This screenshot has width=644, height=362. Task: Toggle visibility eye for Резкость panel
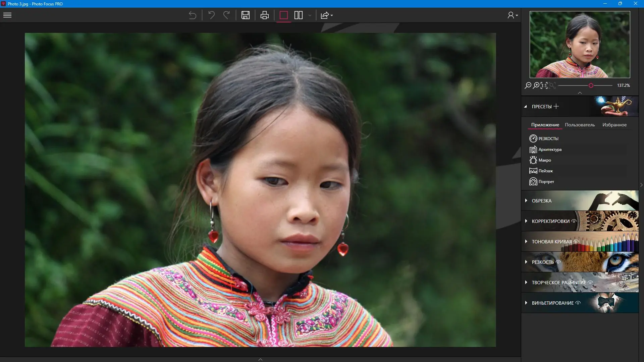point(558,262)
